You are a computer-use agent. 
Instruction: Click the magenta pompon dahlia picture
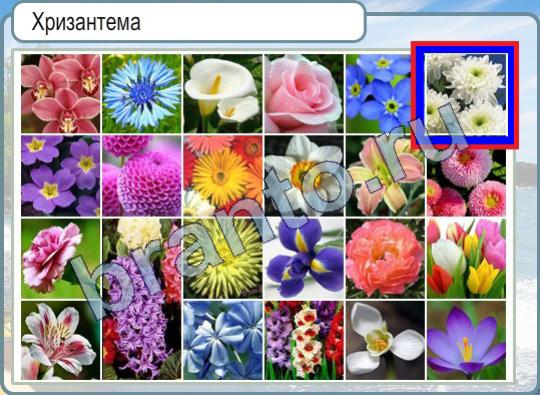(142, 176)
